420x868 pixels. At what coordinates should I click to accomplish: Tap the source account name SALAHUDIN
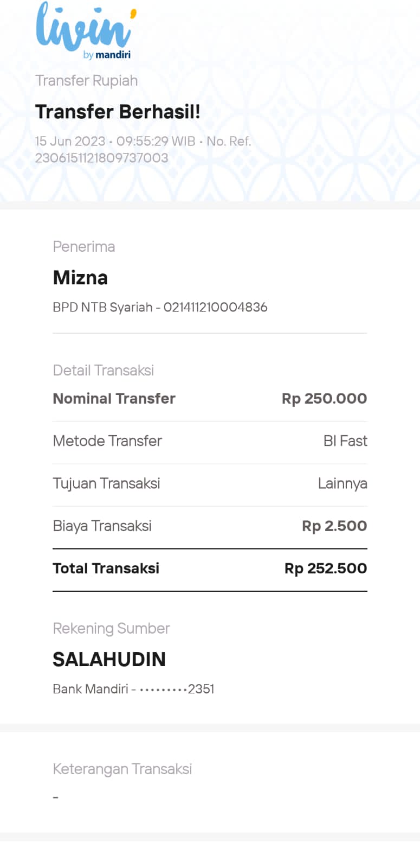point(109,660)
